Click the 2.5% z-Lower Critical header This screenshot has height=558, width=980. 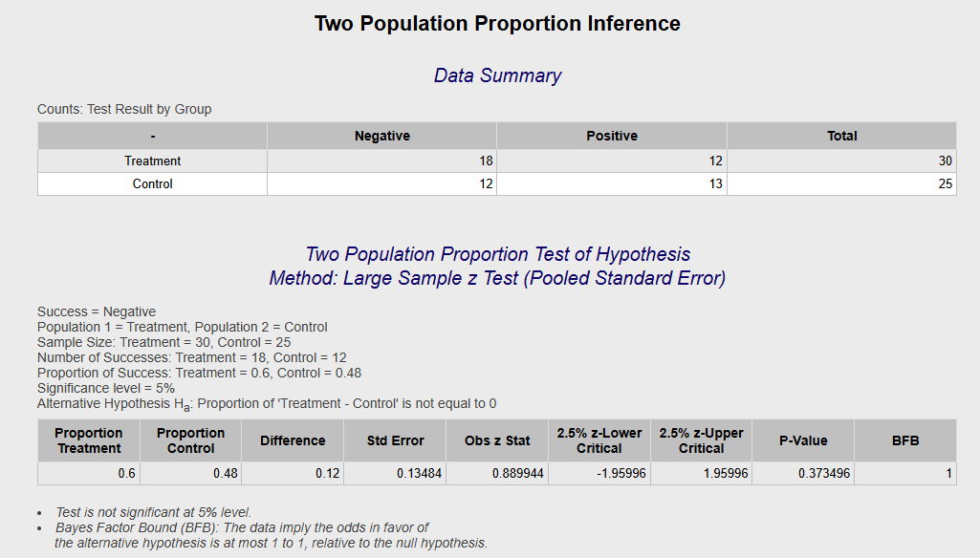(x=599, y=440)
